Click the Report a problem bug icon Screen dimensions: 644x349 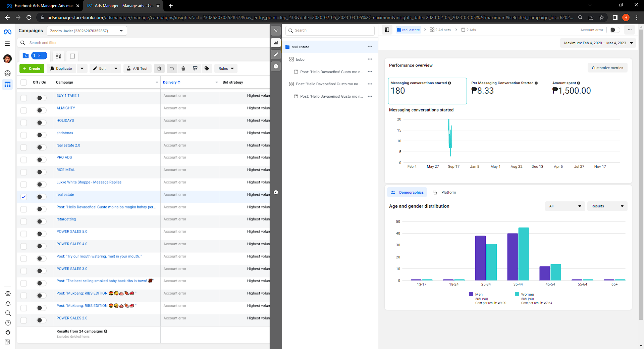pyautogui.click(x=8, y=332)
